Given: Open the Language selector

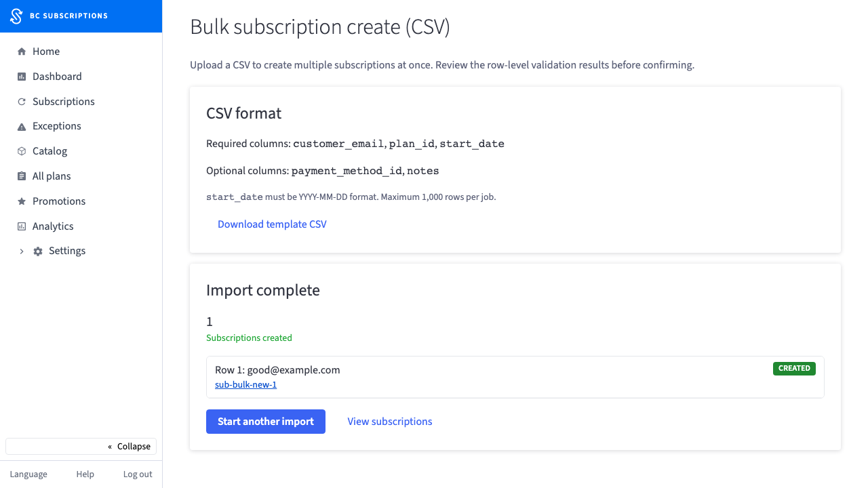Looking at the screenshot, I should point(28,474).
